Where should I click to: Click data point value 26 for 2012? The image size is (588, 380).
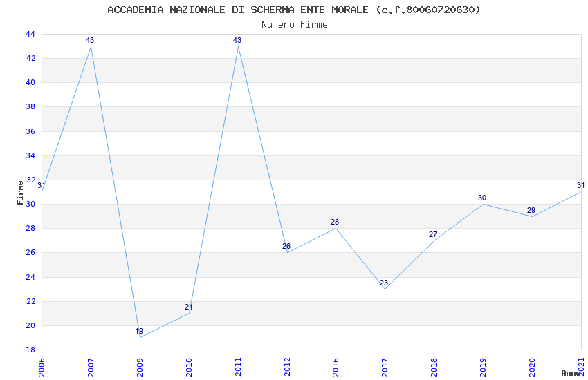286,246
